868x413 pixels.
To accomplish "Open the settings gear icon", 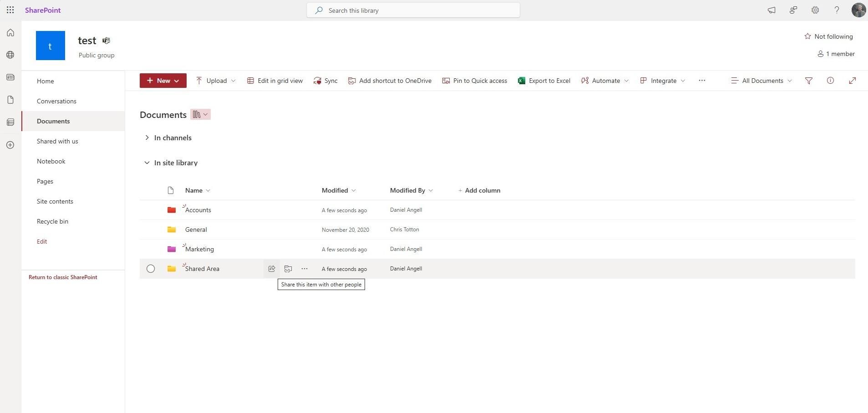I will 815,10.
